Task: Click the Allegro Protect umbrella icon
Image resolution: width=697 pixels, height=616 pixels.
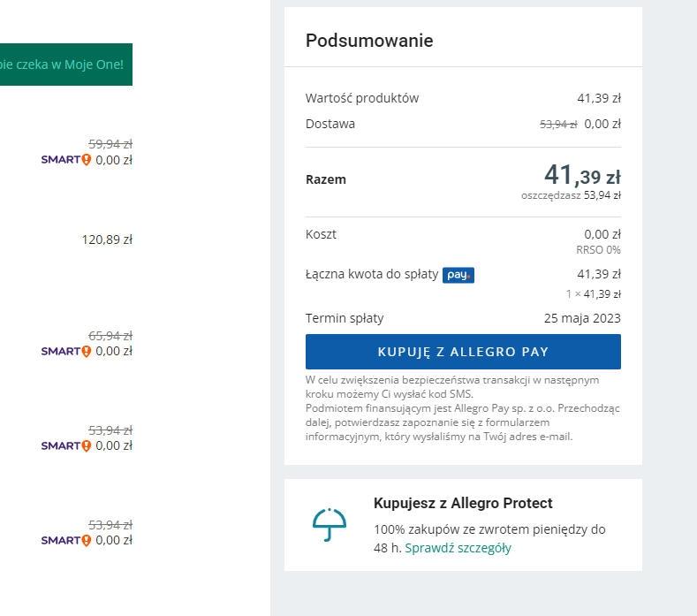Action: click(x=329, y=525)
